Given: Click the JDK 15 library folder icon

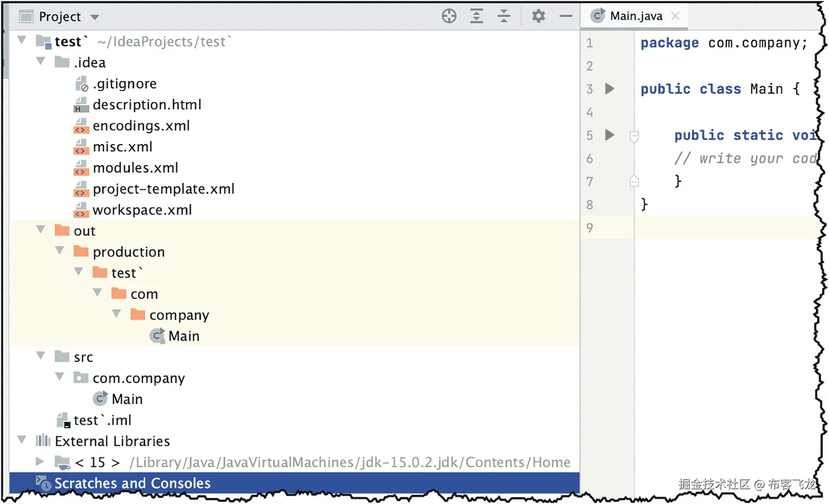Looking at the screenshot, I should tap(62, 462).
